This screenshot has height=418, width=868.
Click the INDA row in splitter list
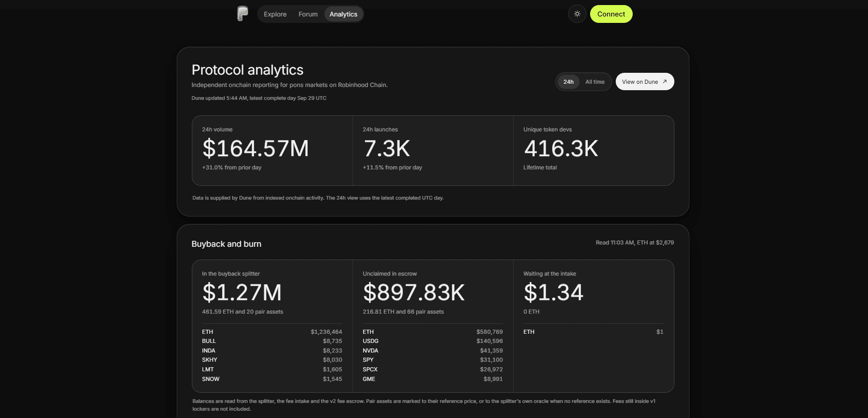[272, 351]
